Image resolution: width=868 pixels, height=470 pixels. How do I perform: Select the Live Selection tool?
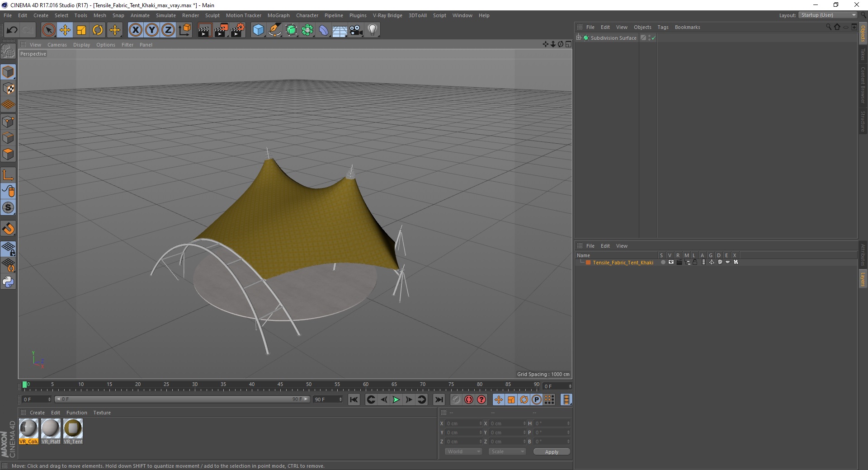pyautogui.click(x=48, y=30)
